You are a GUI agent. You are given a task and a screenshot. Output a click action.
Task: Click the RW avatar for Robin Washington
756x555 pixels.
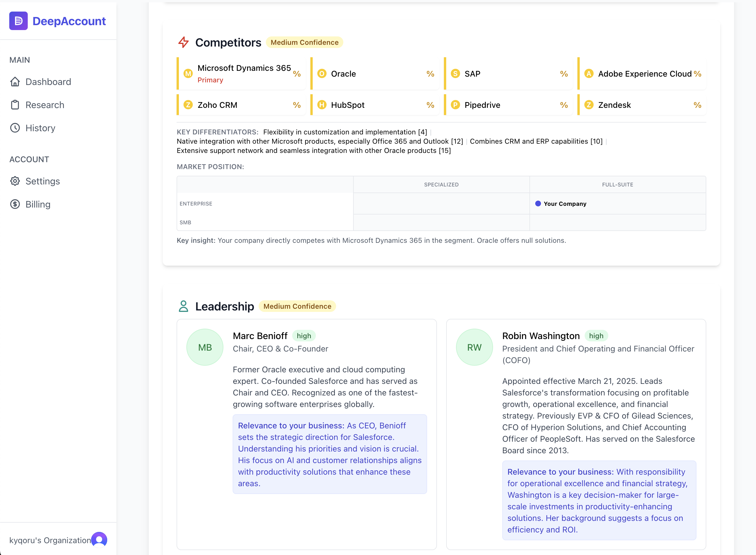474,347
